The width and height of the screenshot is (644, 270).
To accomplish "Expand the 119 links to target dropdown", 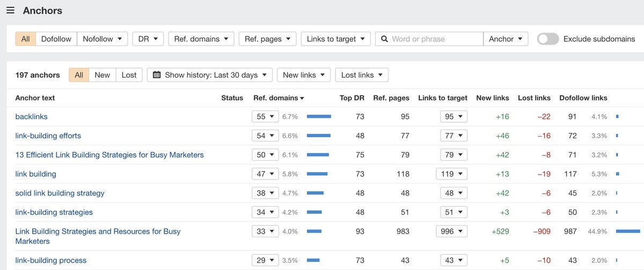I will pos(452,174).
